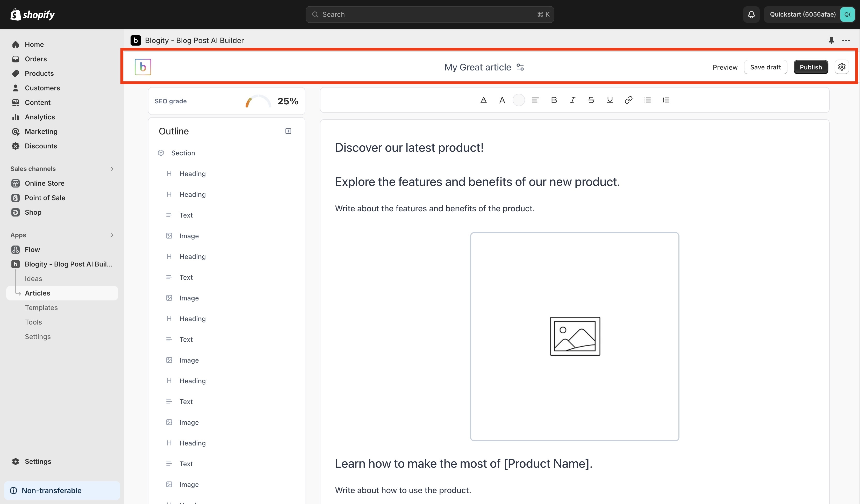This screenshot has width=860, height=504.
Task: Publish the article
Action: 811,67
